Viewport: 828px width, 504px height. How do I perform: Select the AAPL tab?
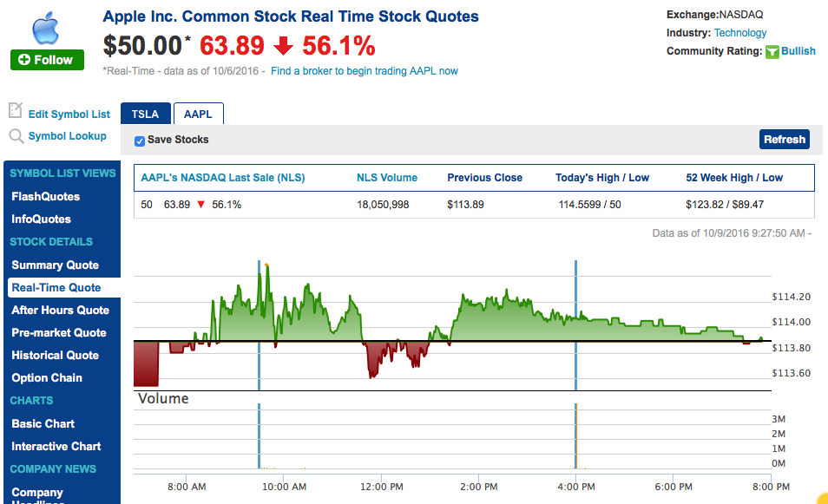[198, 114]
